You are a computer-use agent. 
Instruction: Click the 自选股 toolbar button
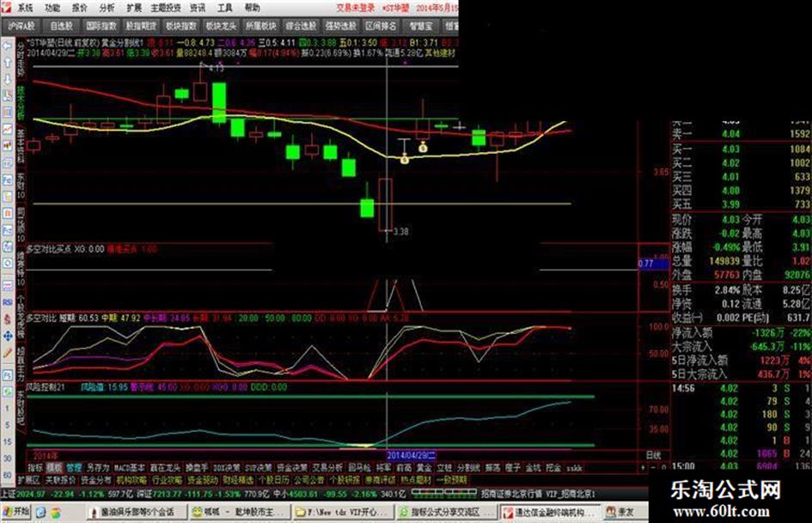tap(62, 26)
